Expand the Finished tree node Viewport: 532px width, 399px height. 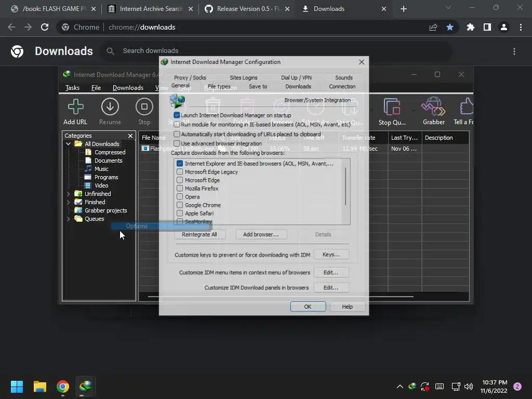tap(68, 202)
